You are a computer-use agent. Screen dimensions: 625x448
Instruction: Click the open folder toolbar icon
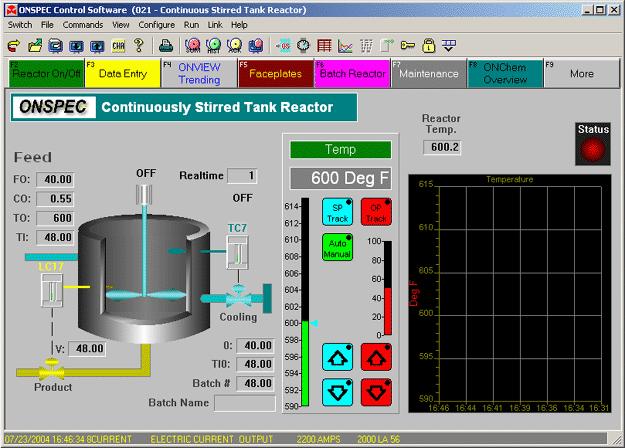point(35,46)
